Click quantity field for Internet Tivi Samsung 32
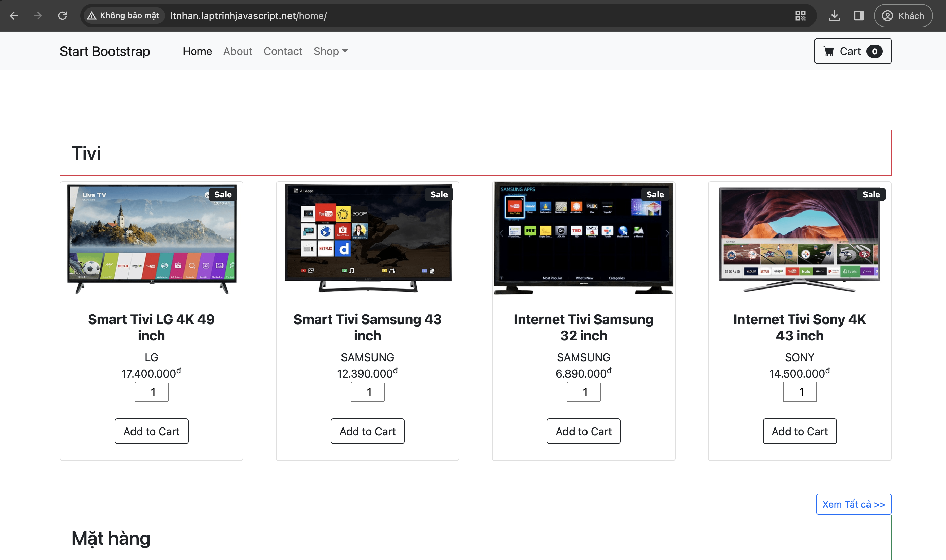Image resolution: width=946 pixels, height=560 pixels. [x=583, y=392]
